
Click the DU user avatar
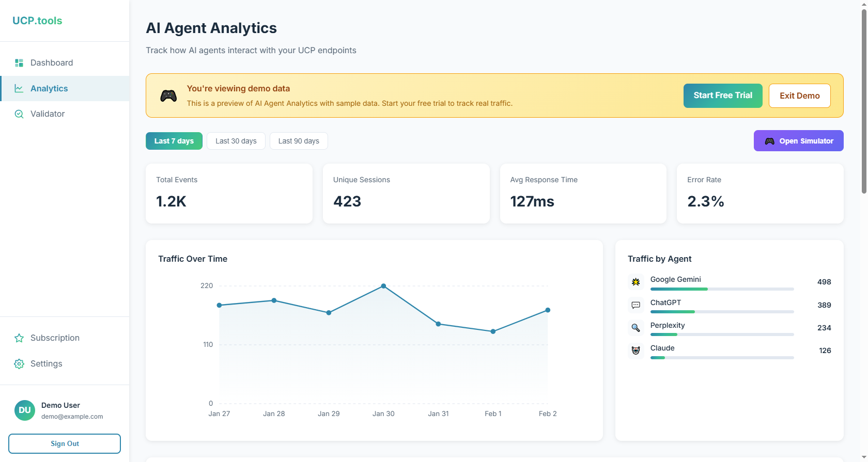coord(25,410)
